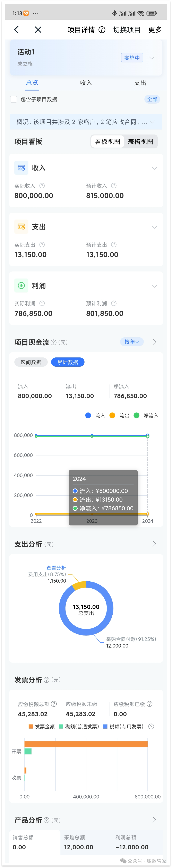The height and width of the screenshot is (868, 172).
Task: Open help icon beside 应缴税额总额
Action: tap(54, 704)
